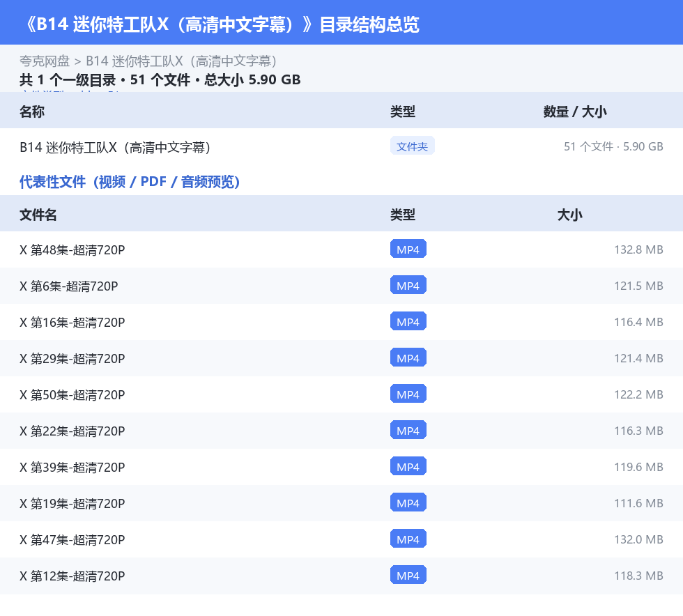Click summary text 共 1 个一级目录 · 51 个文件
This screenshot has width=683, height=616.
click(105, 79)
